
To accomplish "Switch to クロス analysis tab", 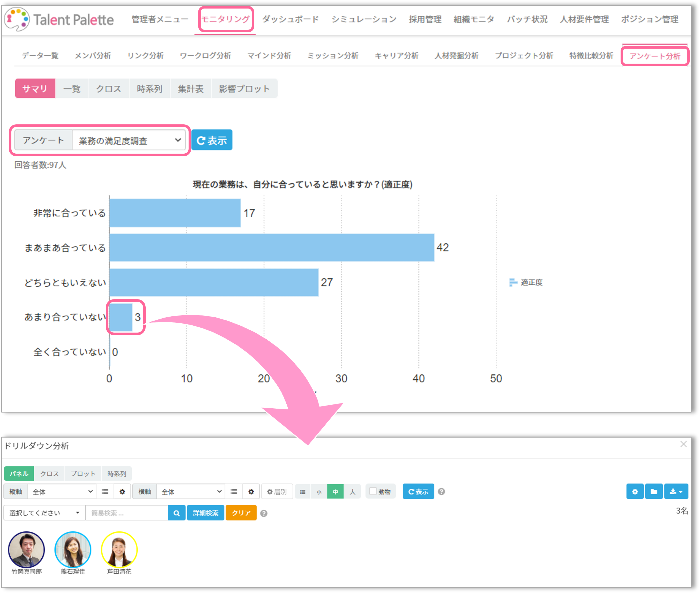I will (108, 89).
